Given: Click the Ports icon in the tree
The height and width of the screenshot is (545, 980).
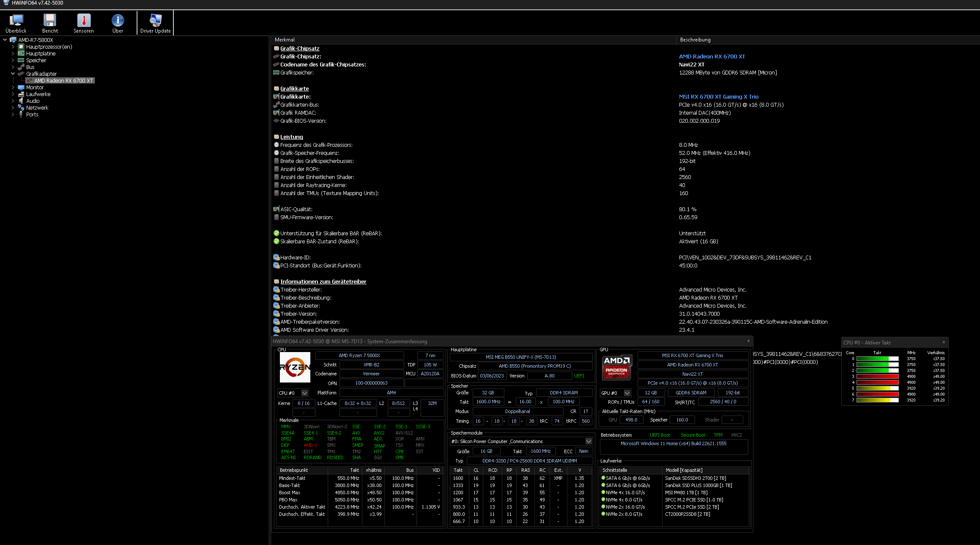Looking at the screenshot, I should pos(21,115).
